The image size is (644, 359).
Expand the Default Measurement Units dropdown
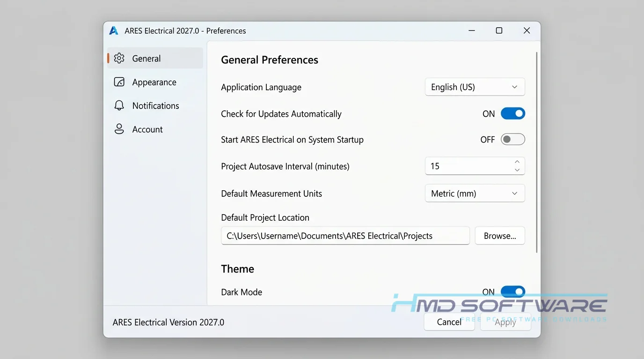pyautogui.click(x=475, y=194)
